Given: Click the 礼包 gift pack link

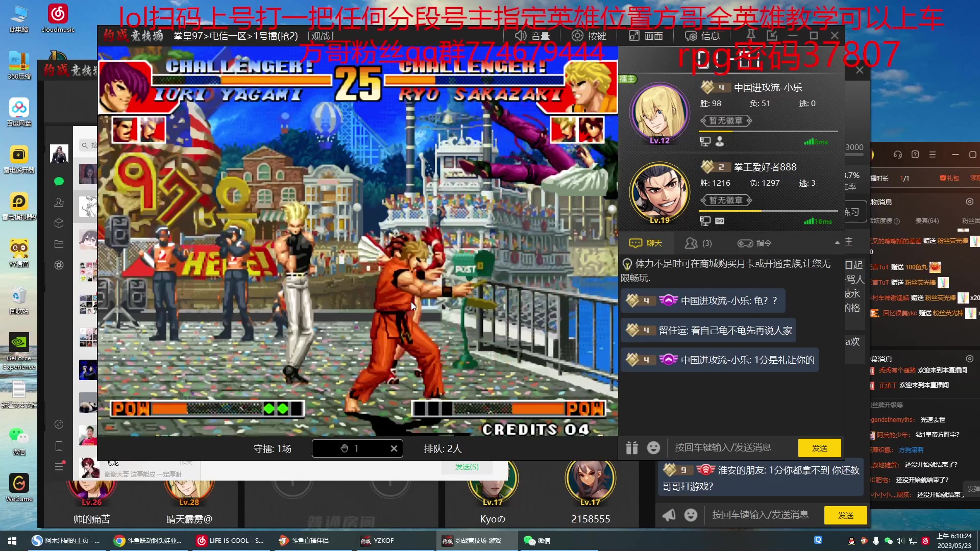Looking at the screenshot, I should click(x=949, y=178).
